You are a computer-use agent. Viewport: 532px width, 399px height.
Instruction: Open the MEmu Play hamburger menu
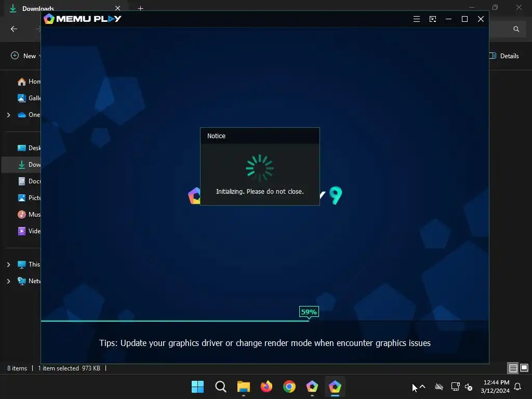(417, 19)
